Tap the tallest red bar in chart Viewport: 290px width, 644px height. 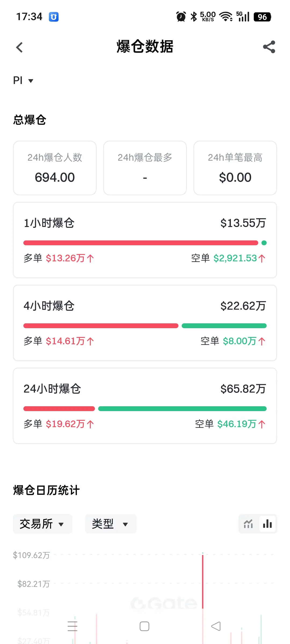pos(203,581)
